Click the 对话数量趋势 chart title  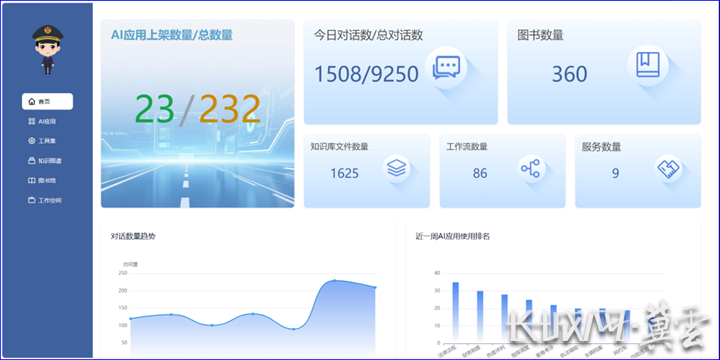tap(133, 236)
